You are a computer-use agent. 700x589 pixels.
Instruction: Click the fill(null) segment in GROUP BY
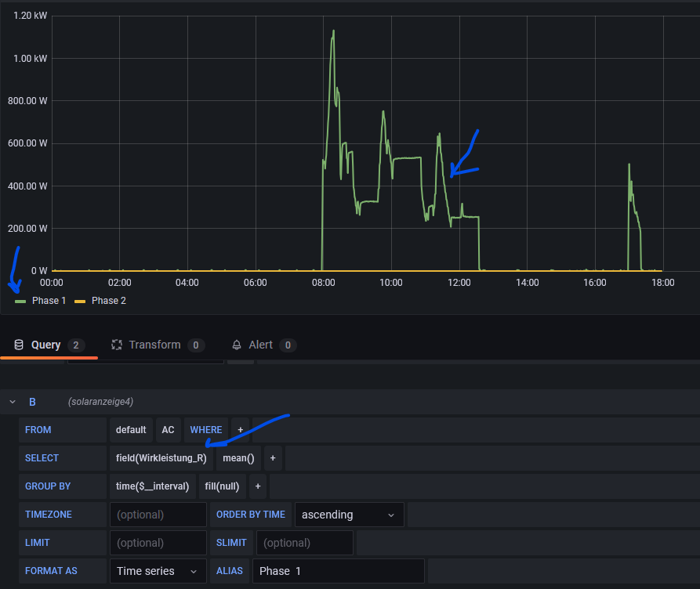coord(223,486)
